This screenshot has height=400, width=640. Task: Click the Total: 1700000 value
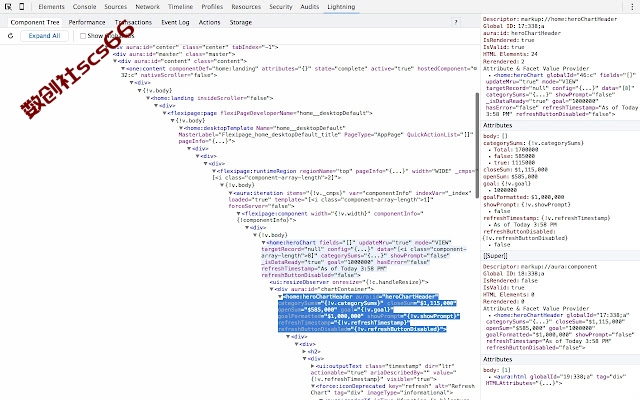point(516,150)
